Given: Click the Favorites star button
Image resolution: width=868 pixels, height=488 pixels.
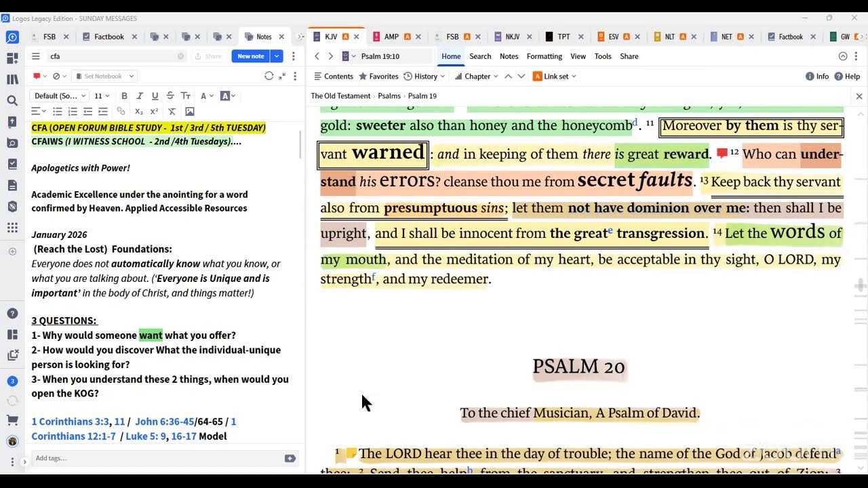Looking at the screenshot, I should click(x=378, y=76).
